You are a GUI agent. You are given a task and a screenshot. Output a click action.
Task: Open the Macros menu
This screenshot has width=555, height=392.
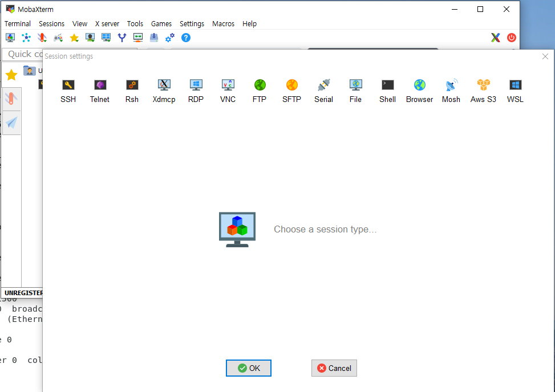224,24
